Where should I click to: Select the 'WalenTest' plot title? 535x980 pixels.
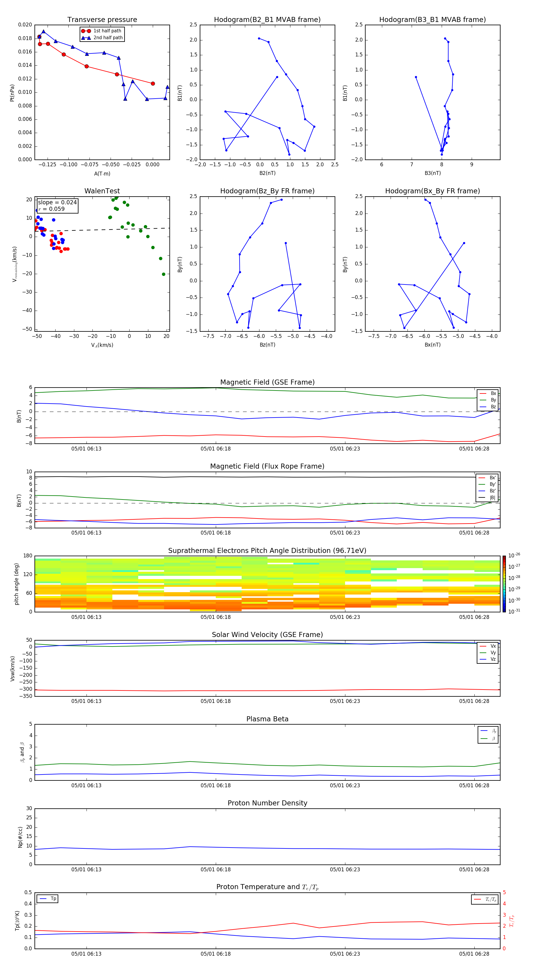coord(102,191)
